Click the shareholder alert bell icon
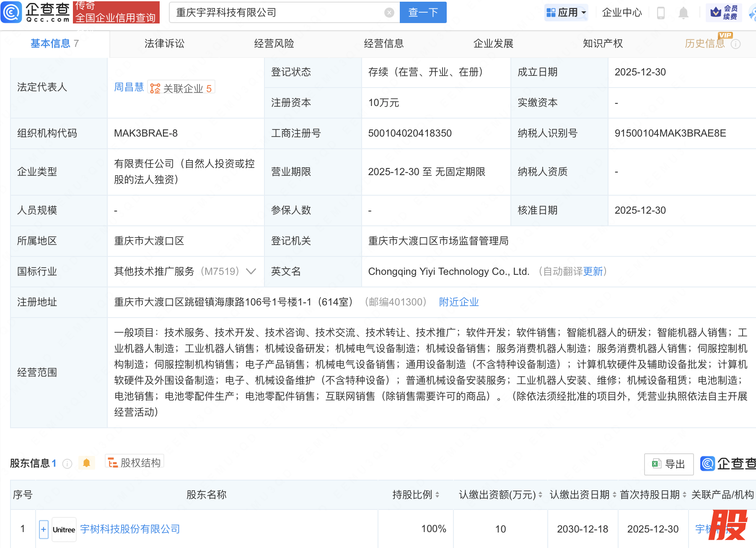This screenshot has width=756, height=548. (x=86, y=463)
